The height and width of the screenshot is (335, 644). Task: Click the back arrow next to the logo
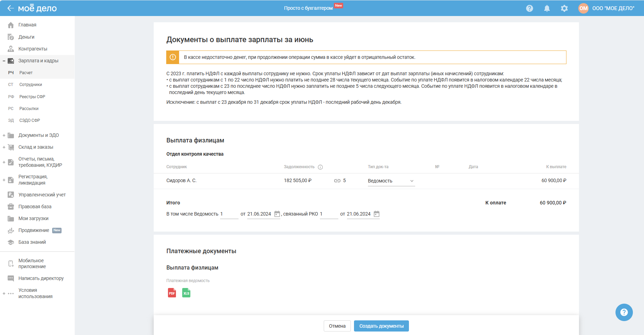point(10,8)
